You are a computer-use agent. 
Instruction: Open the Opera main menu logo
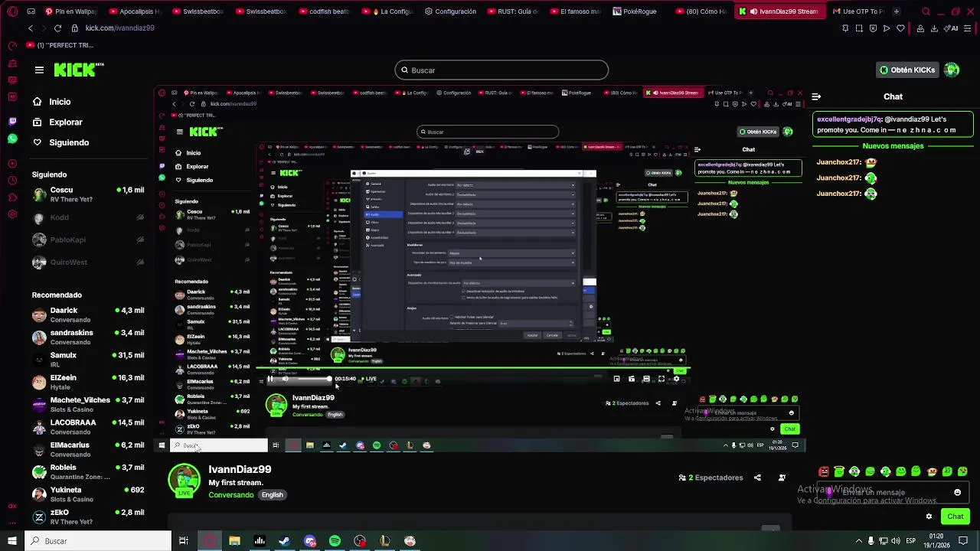11,11
